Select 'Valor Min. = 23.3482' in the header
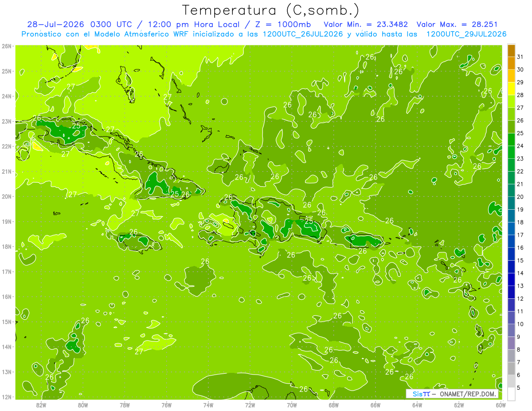 366,24
